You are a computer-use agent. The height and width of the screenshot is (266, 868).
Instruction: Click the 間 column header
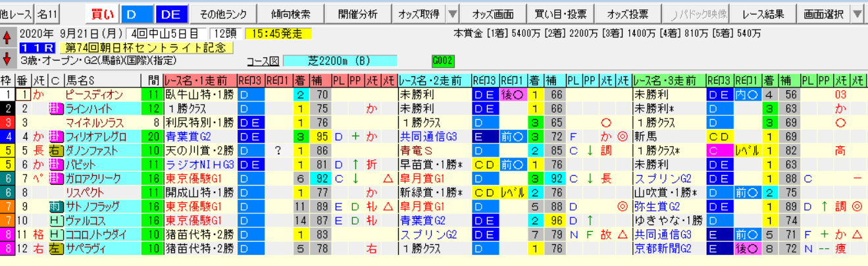(x=153, y=81)
